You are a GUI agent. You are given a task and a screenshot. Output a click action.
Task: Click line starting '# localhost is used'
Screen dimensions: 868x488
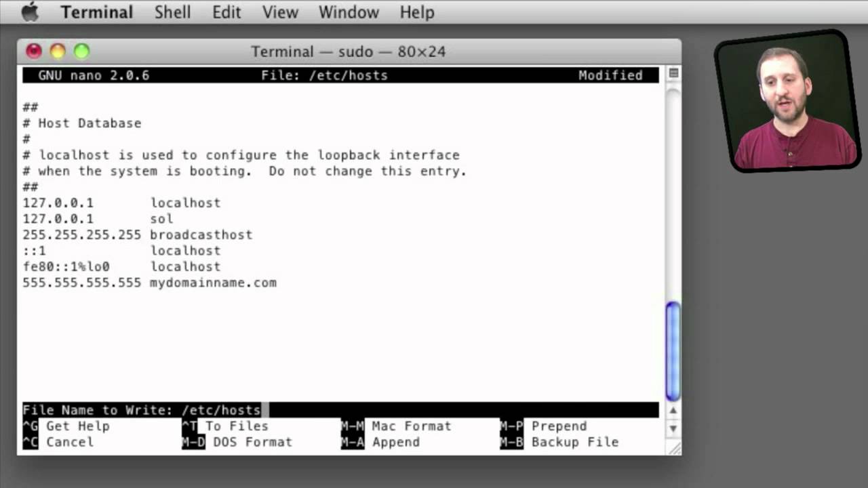pyautogui.click(x=241, y=155)
